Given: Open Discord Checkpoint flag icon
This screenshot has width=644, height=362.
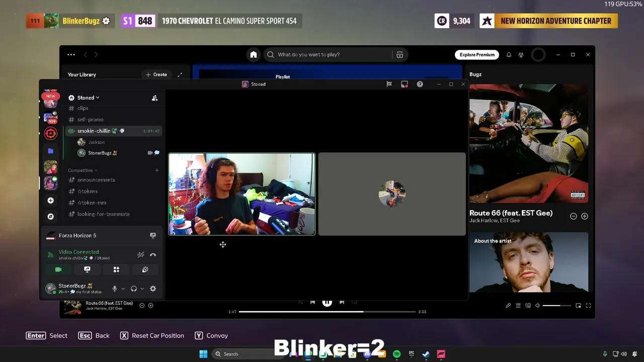Looking at the screenshot, I should 389,84.
